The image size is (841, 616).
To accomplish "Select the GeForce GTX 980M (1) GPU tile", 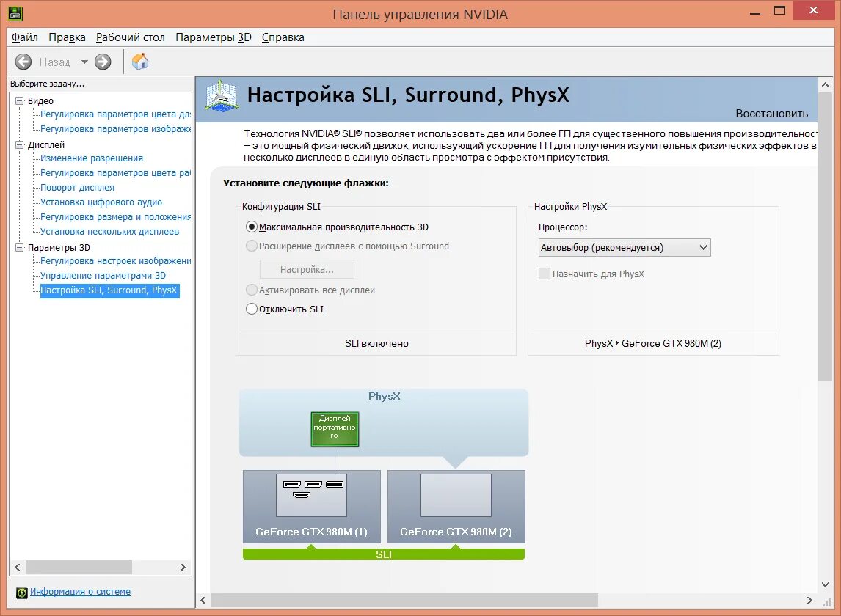I will (312, 507).
